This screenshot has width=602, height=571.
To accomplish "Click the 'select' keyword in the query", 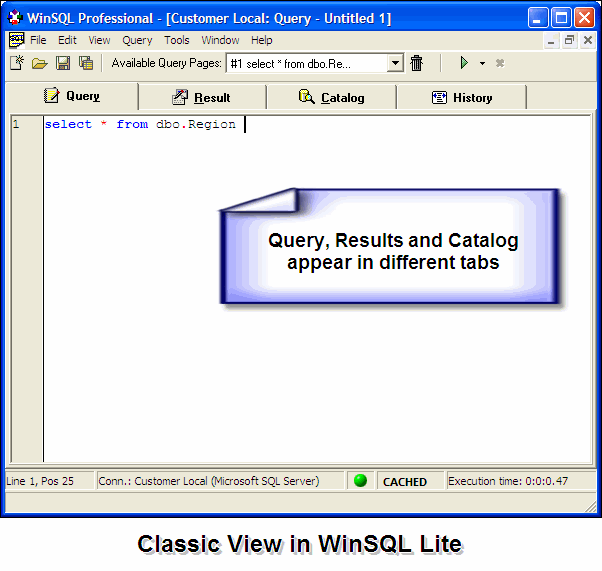I will [x=68, y=124].
